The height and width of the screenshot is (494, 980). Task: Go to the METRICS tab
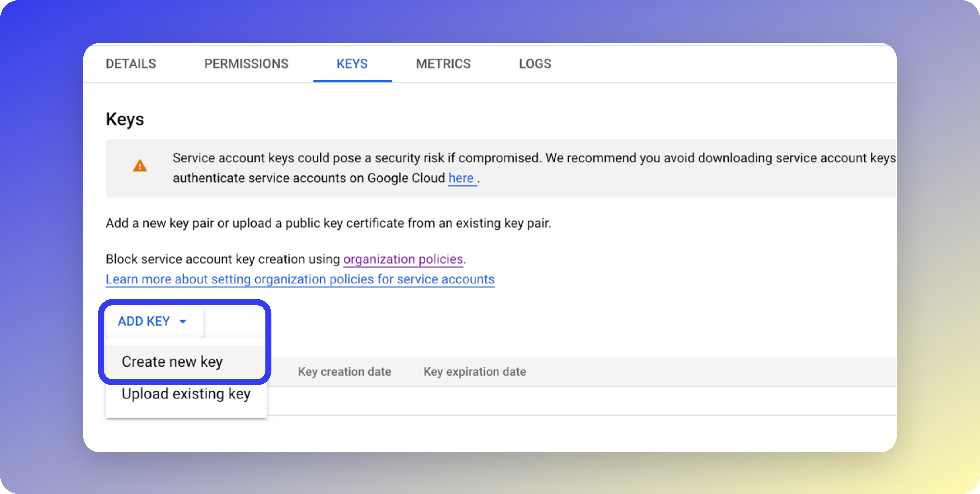pos(443,63)
